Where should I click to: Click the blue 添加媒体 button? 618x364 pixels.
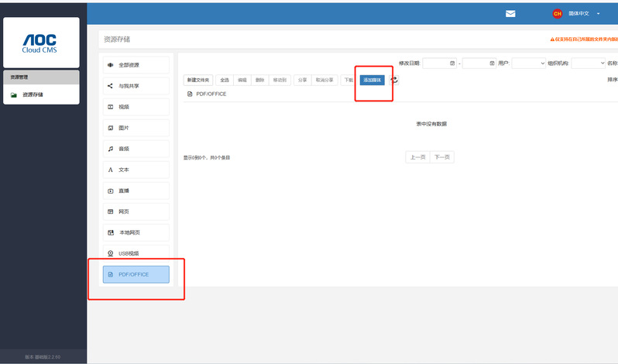click(372, 80)
